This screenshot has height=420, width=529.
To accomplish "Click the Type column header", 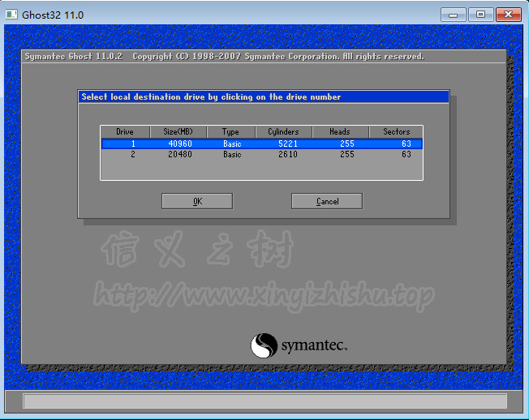I will (x=231, y=131).
